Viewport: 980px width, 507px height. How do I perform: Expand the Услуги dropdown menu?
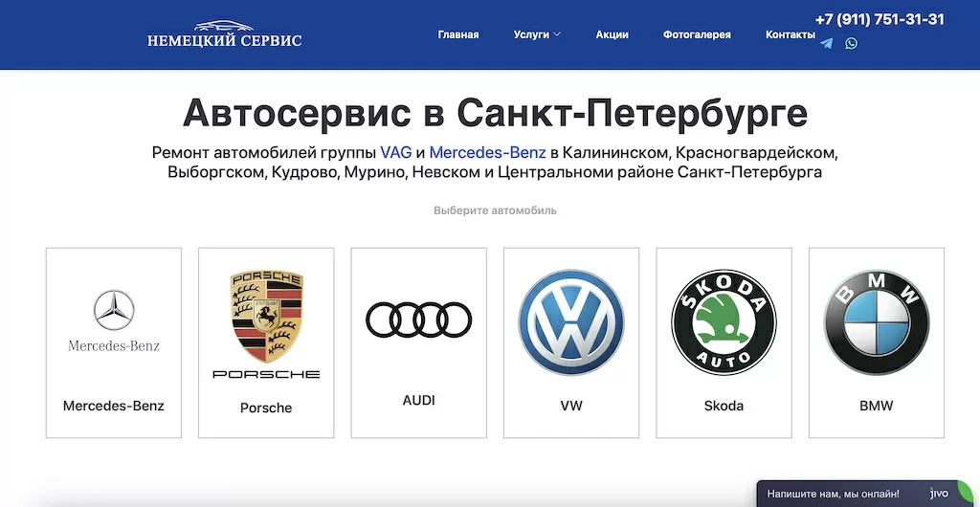click(536, 34)
